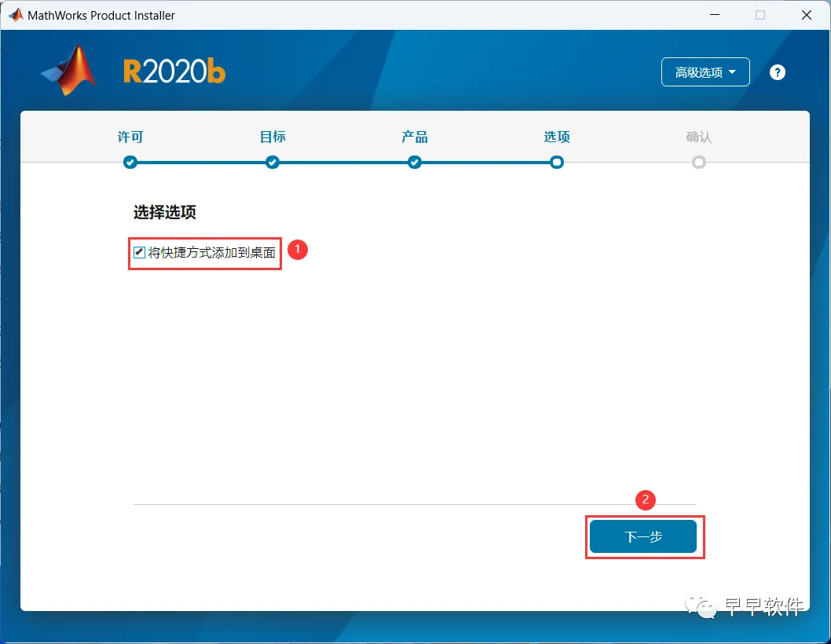Click the help question mark icon
The height and width of the screenshot is (644, 831).
[777, 72]
